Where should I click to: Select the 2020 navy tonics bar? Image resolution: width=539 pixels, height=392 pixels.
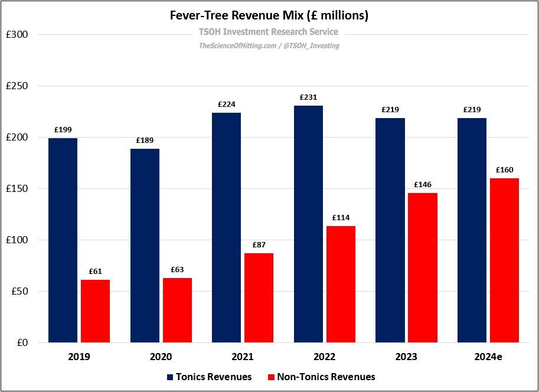(x=145, y=246)
